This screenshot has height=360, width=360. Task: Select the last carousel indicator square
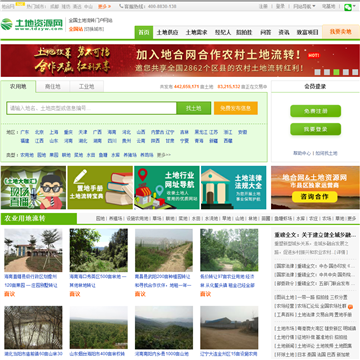pos(355,72)
